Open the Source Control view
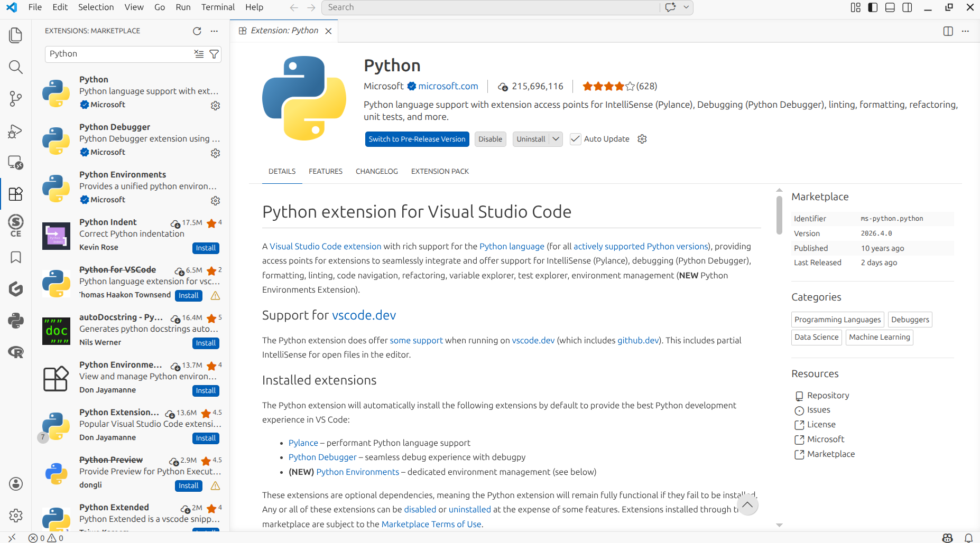980x543 pixels. click(x=16, y=99)
